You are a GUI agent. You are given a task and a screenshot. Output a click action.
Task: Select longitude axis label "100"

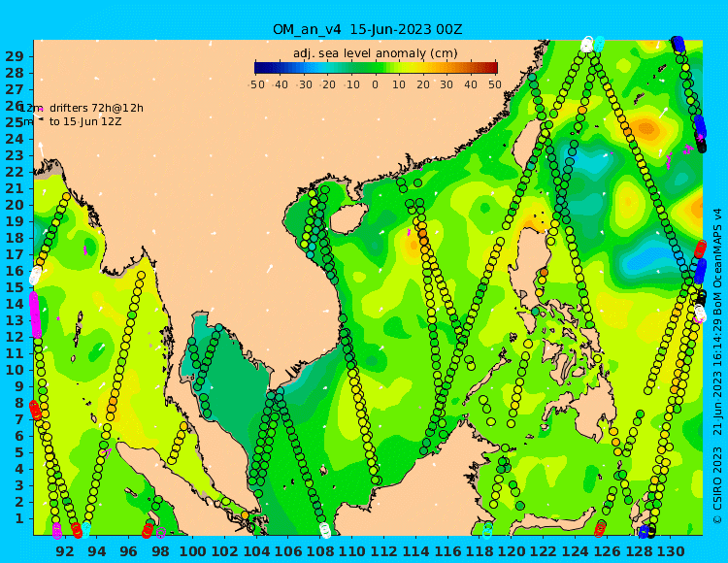[192, 551]
